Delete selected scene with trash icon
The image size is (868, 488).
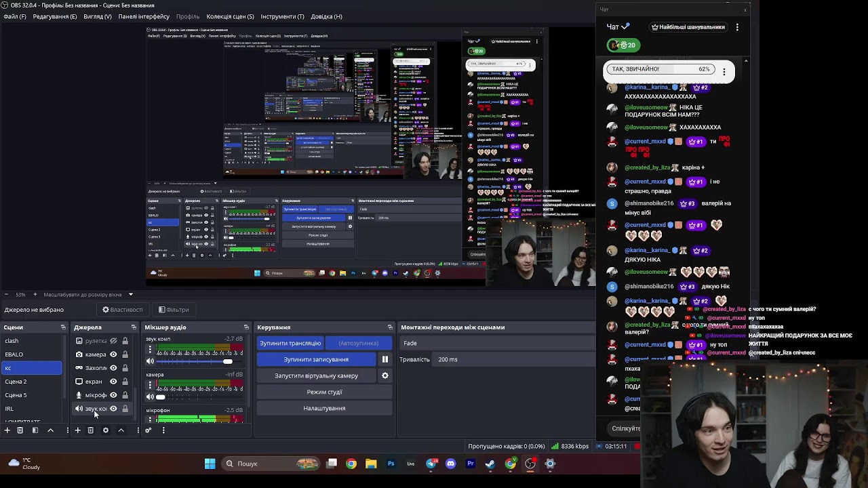pos(20,430)
